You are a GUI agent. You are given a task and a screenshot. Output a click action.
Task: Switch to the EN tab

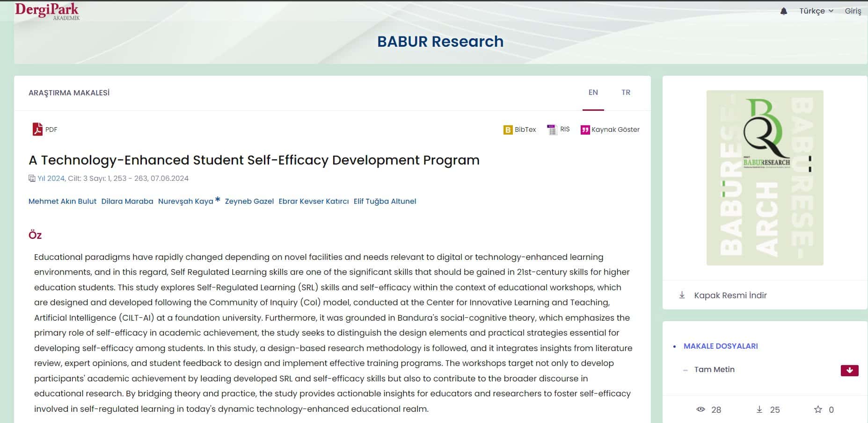click(x=593, y=93)
